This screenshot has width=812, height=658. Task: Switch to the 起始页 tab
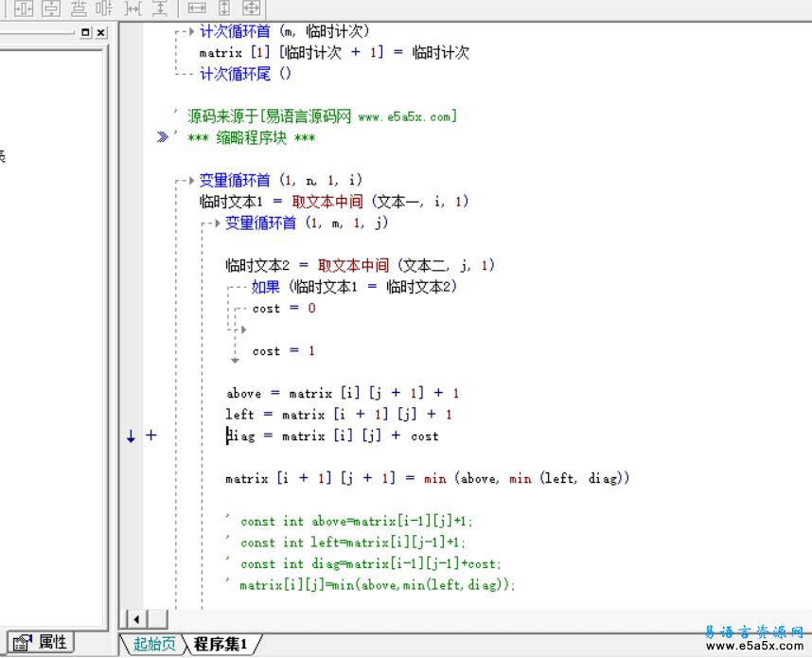pyautogui.click(x=154, y=644)
